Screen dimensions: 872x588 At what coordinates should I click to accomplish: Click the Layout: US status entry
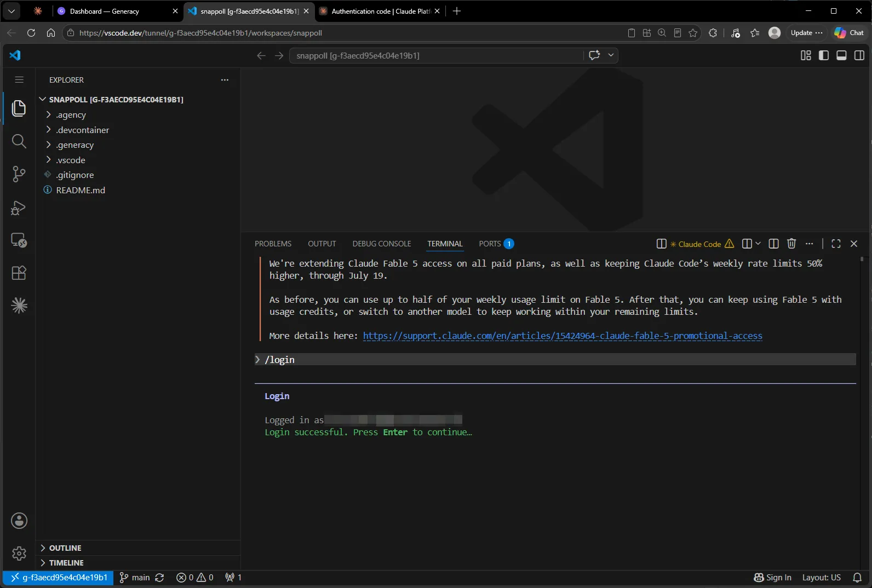tap(821, 578)
